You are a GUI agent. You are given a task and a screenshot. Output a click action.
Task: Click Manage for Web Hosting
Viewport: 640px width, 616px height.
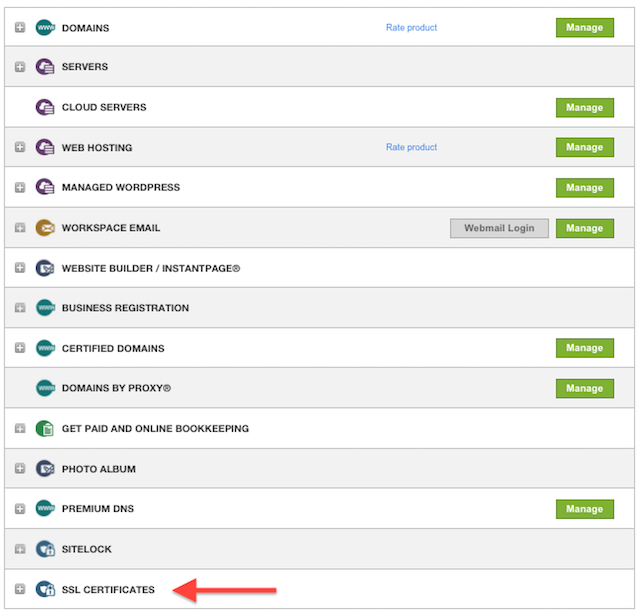tap(584, 147)
